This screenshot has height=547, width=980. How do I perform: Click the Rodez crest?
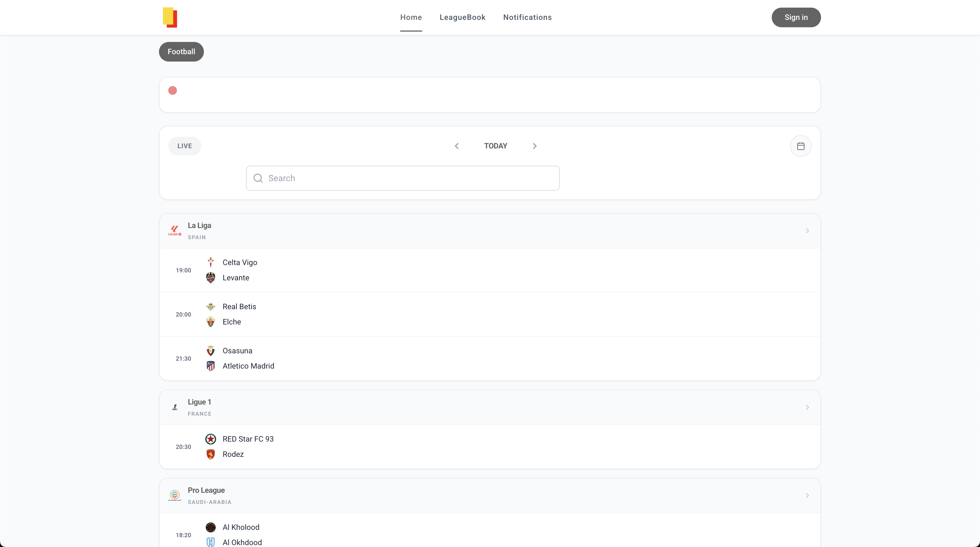point(210,454)
